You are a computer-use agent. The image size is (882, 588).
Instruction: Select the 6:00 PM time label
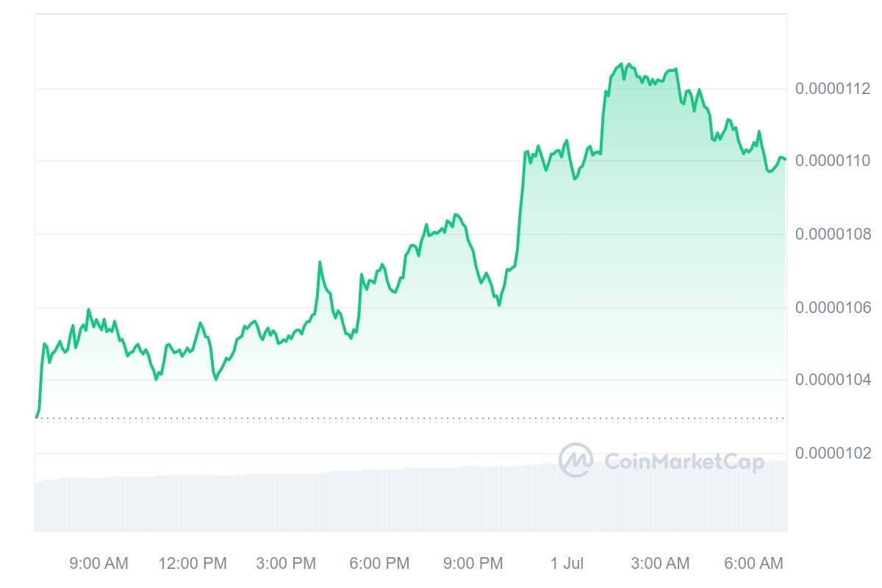[x=379, y=564]
